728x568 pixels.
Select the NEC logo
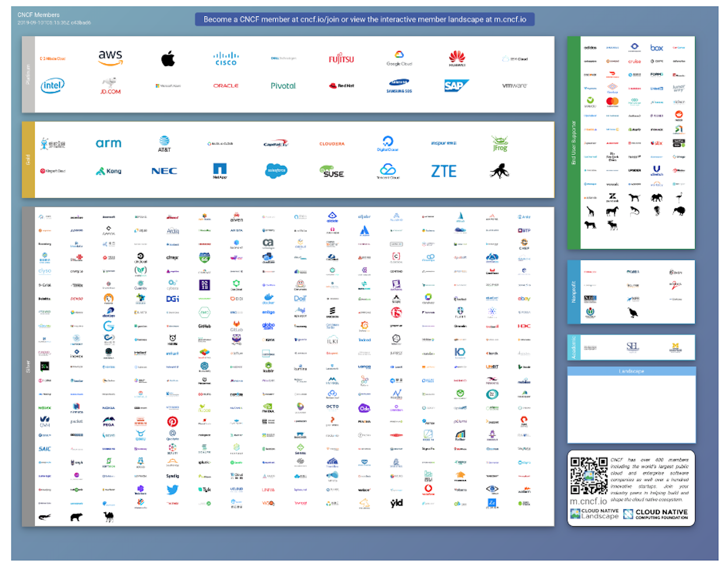click(x=164, y=171)
